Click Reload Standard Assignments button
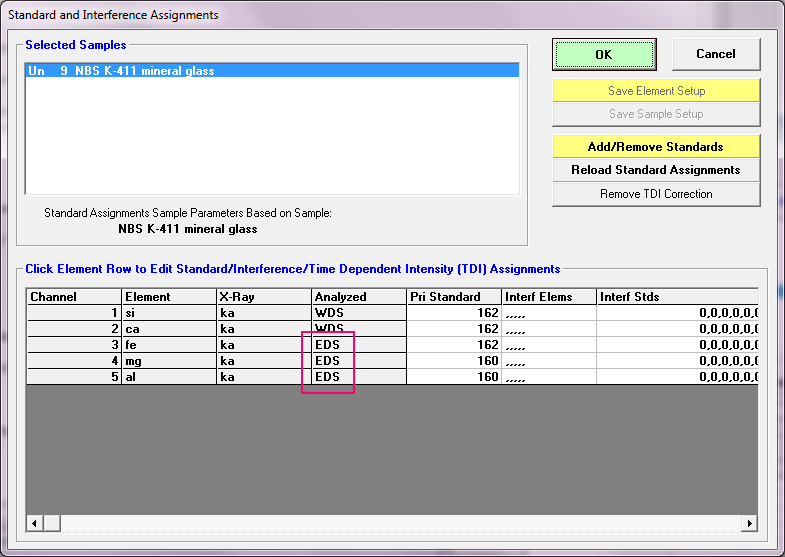This screenshot has height=557, width=785. [655, 170]
